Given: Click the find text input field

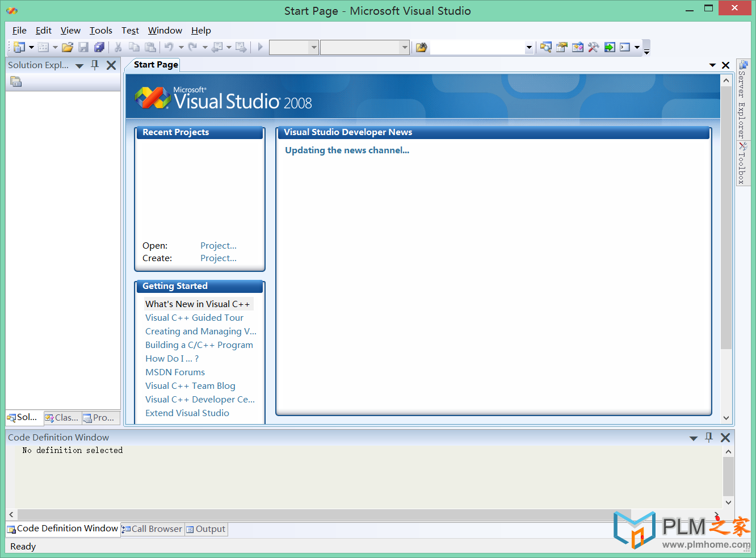Looking at the screenshot, I should (x=477, y=47).
